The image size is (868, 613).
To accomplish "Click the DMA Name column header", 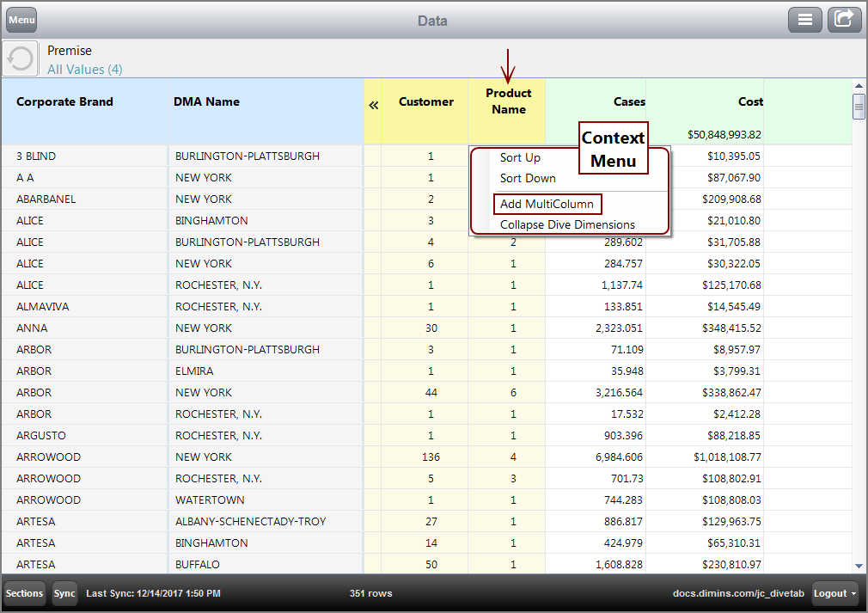I will (x=206, y=102).
